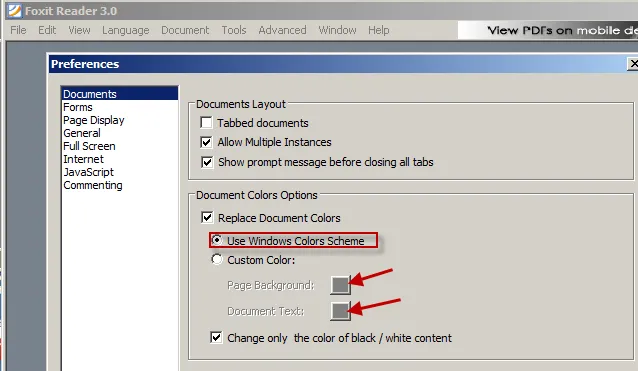Select Forms in the preferences list

click(120, 107)
